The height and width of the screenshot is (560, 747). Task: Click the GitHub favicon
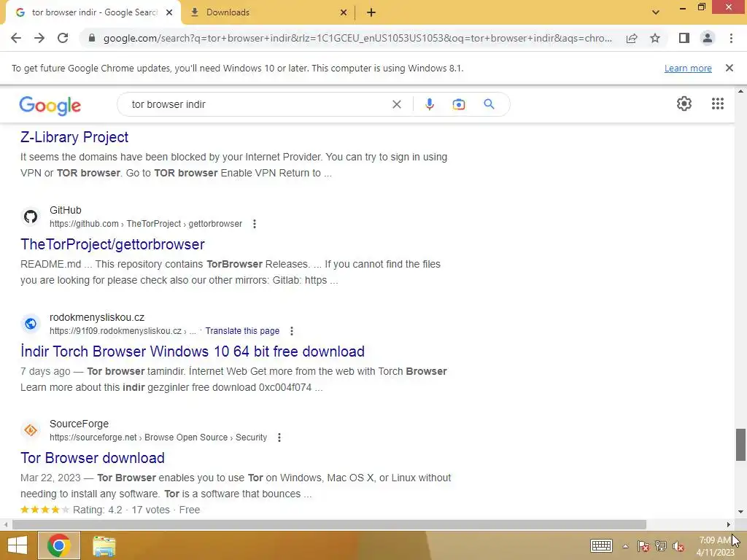click(31, 217)
